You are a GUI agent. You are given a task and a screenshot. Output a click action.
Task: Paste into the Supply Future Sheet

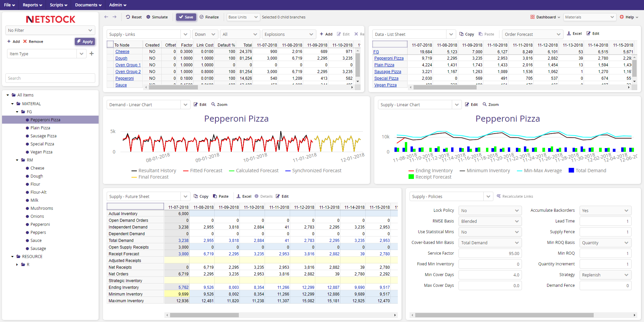221,196
